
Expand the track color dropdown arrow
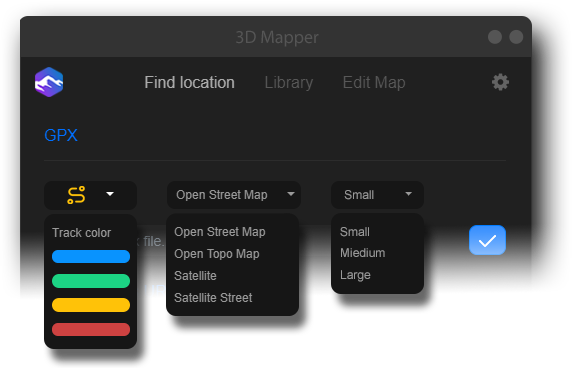[110, 194]
